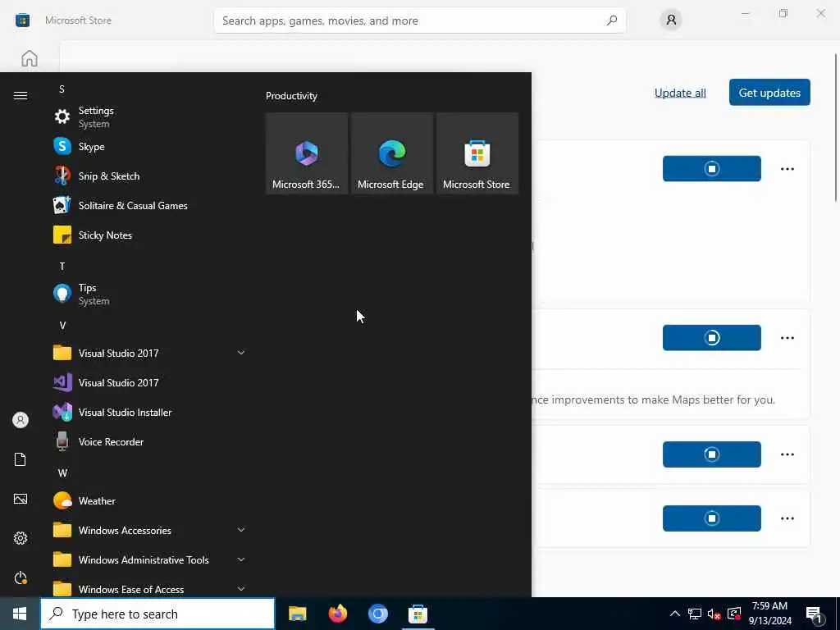
Task: Open the Weather app
Action: tap(150, 500)
